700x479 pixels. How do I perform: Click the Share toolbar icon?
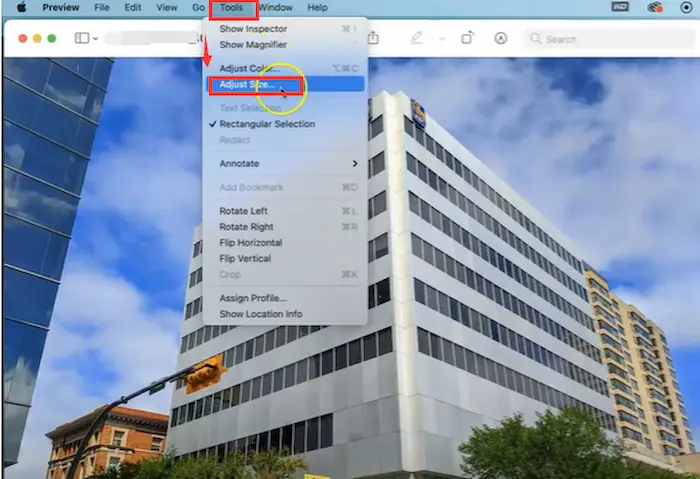click(x=373, y=38)
